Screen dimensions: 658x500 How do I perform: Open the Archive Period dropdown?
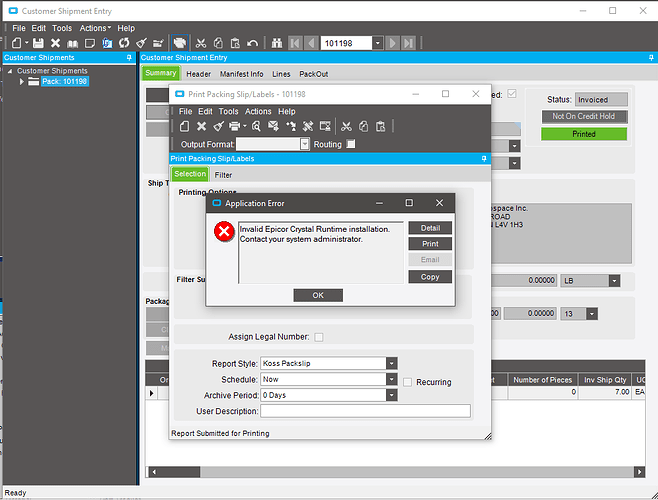coord(392,395)
